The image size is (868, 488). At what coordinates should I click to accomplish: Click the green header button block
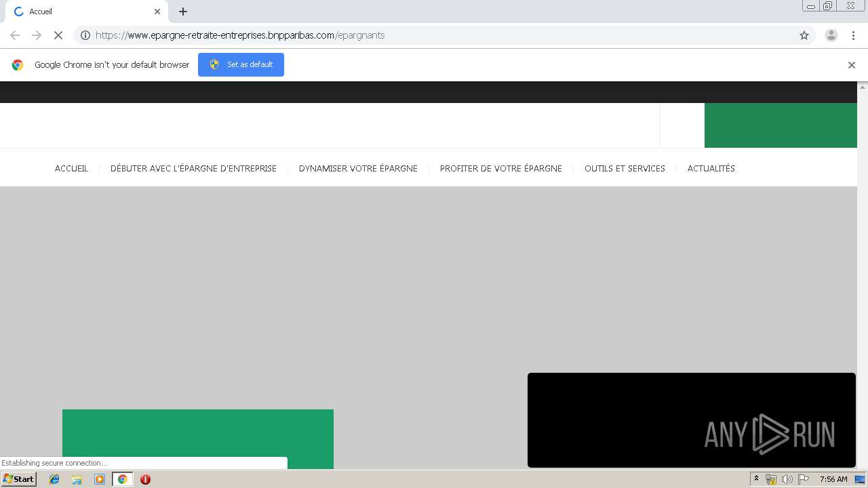(x=781, y=125)
